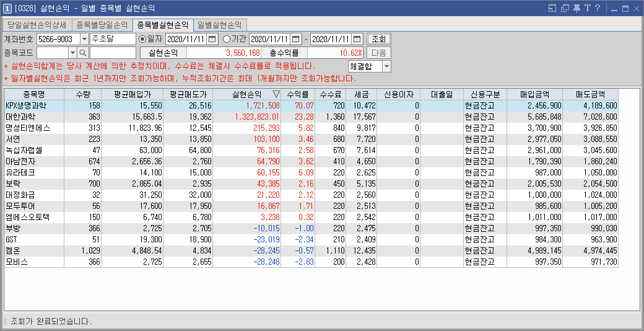644x331 pixels.
Task: Select the 기간 radio button
Action: click(226, 40)
